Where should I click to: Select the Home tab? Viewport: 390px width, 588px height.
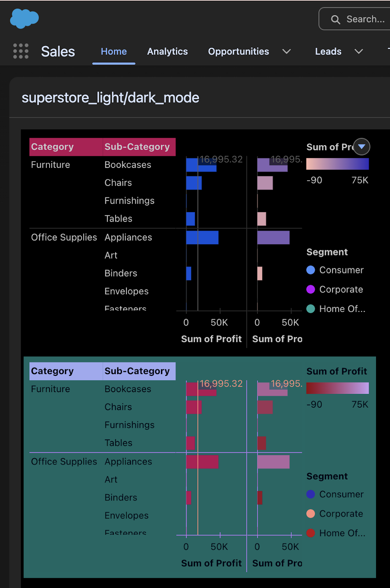coord(114,51)
